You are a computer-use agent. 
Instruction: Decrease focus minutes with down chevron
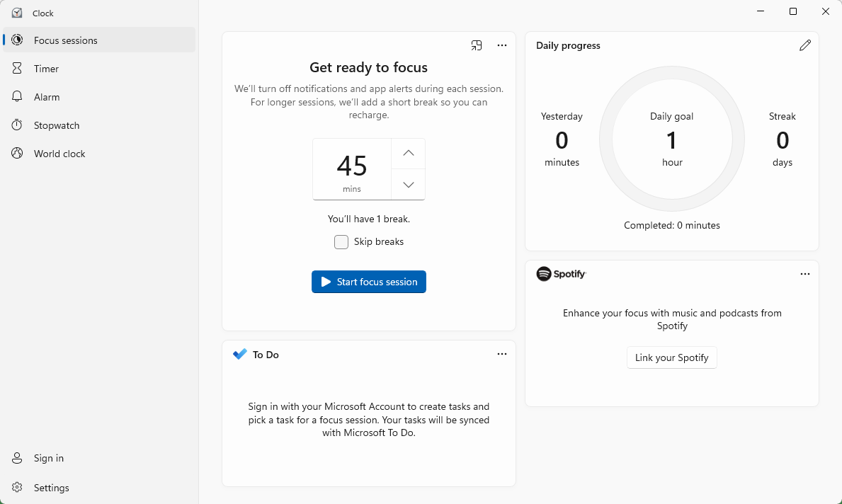point(408,185)
